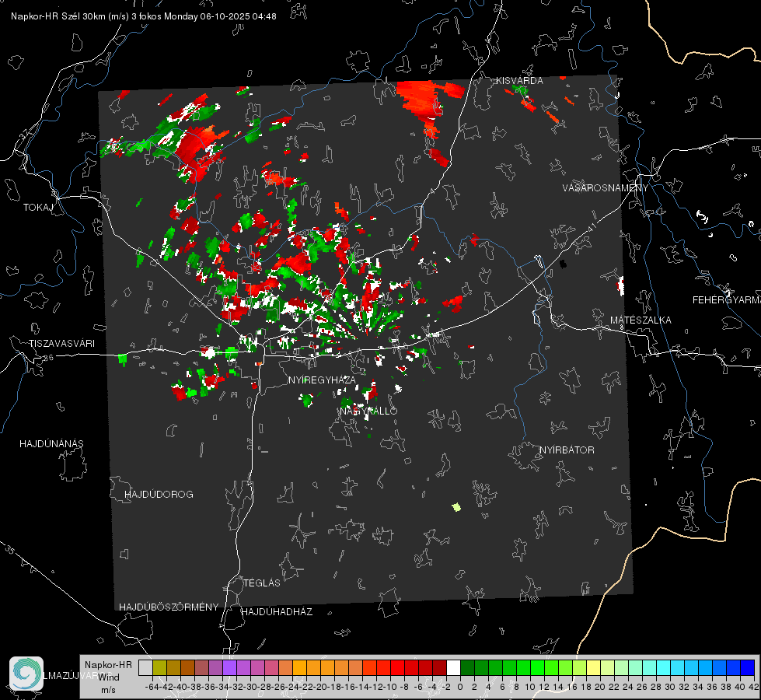The image size is (761, 700).
Task: Click the white swatch in the wind legend
Action: coord(453,667)
